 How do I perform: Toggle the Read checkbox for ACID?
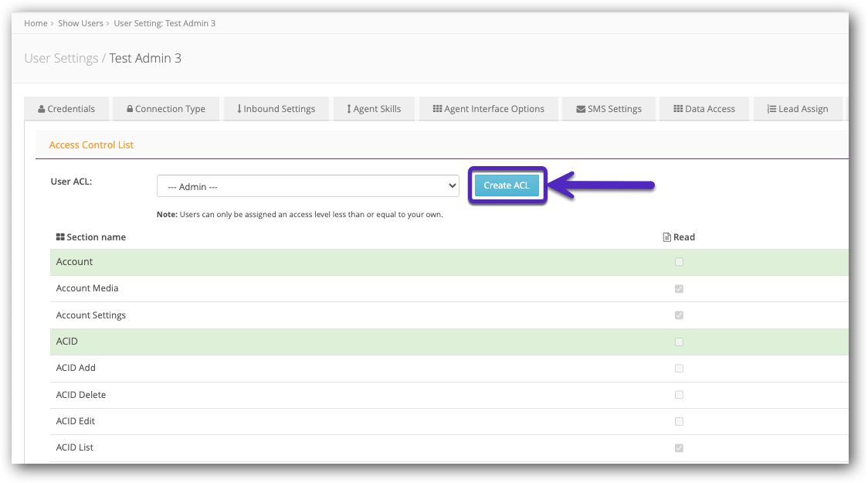click(x=679, y=342)
